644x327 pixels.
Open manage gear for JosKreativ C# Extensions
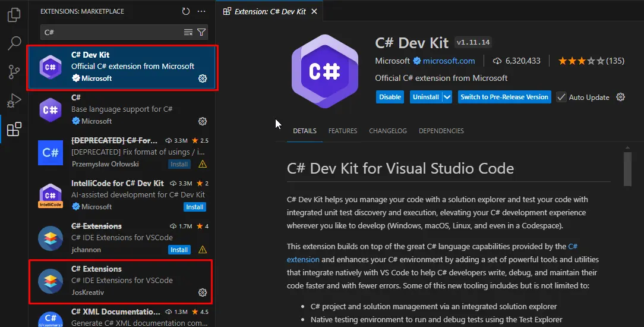[x=203, y=293]
